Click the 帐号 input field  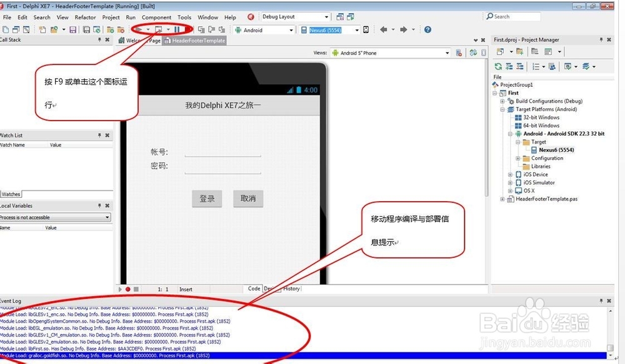223,152
